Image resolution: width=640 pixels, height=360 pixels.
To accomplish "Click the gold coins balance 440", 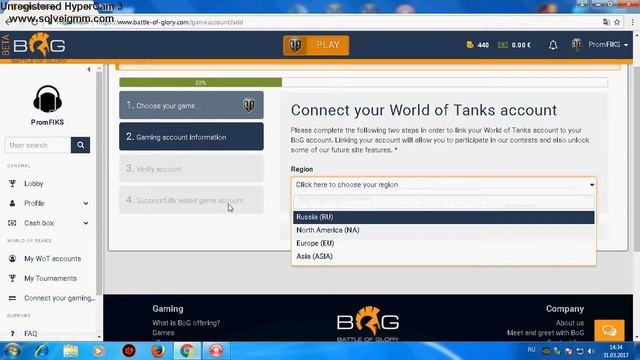I will 478,45.
